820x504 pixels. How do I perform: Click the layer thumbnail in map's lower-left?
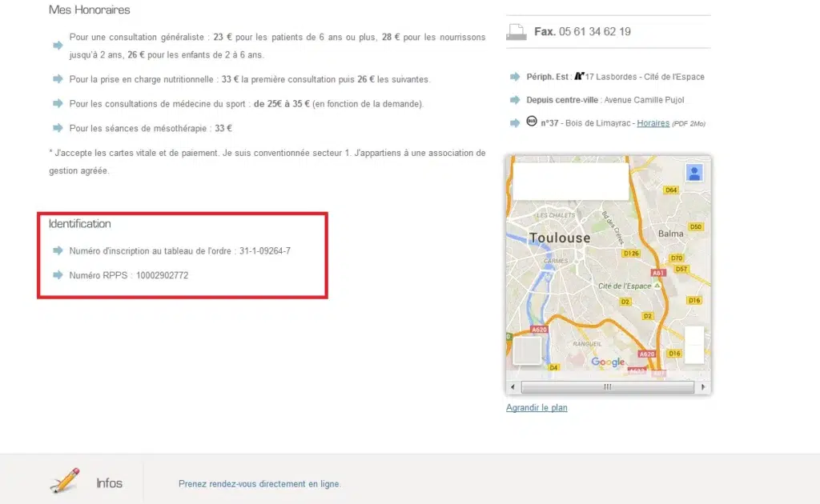[527, 350]
